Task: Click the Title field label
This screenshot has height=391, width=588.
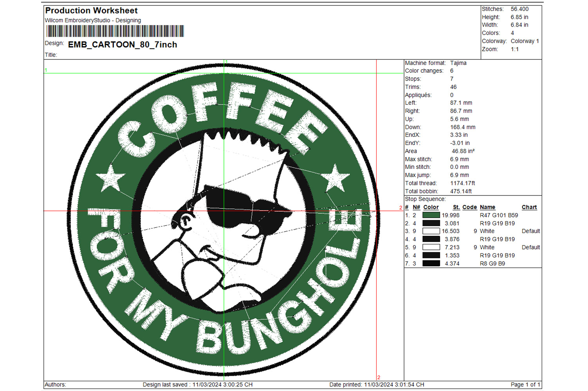Action: pos(51,55)
